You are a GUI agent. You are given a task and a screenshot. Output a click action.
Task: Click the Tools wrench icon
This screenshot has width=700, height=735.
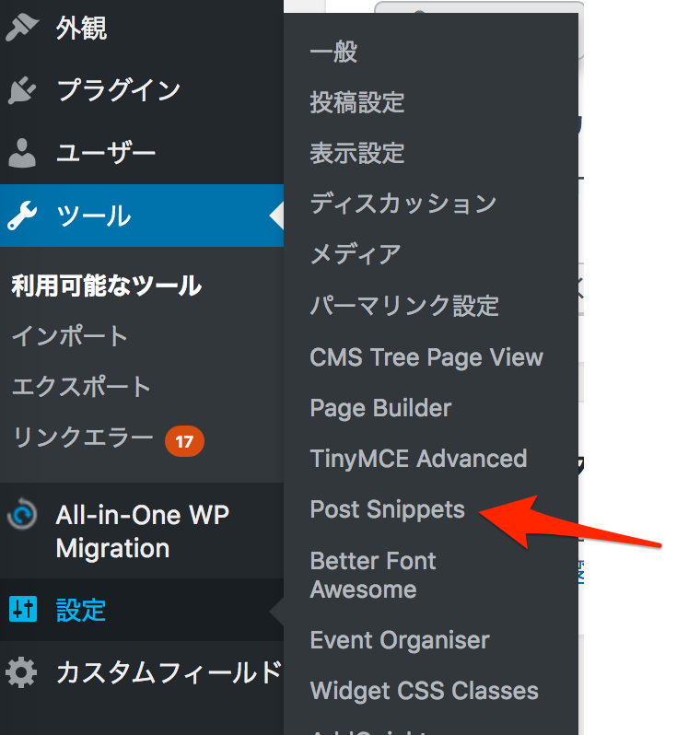pos(21,216)
